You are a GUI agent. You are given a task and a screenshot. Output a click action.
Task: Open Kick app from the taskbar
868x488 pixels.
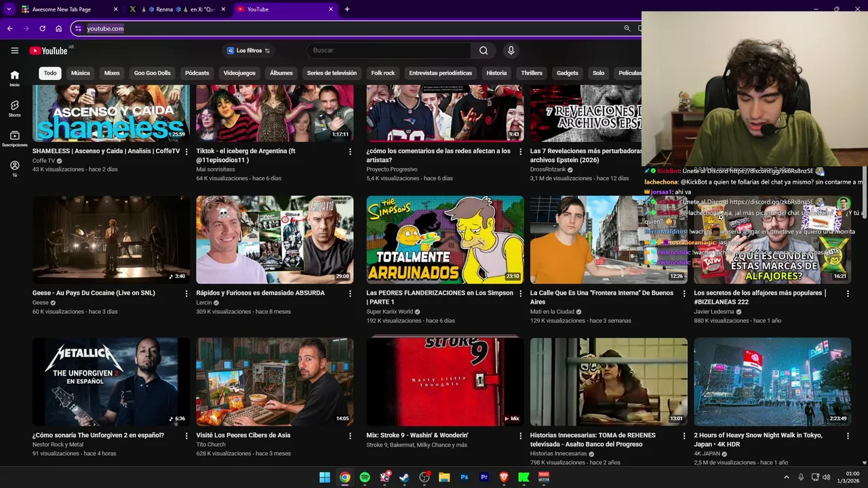pos(524,477)
